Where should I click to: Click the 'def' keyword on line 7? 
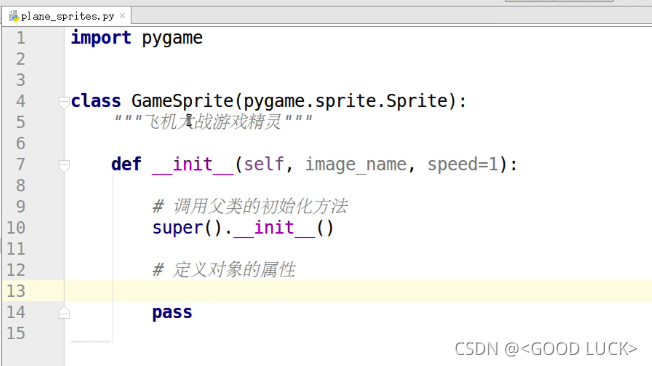pos(126,164)
